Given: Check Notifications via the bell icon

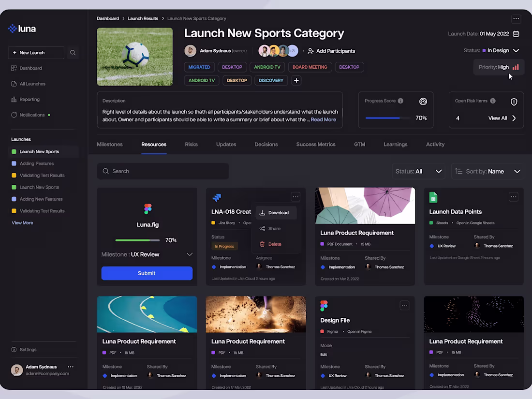Looking at the screenshot, I should pyautogui.click(x=14, y=115).
